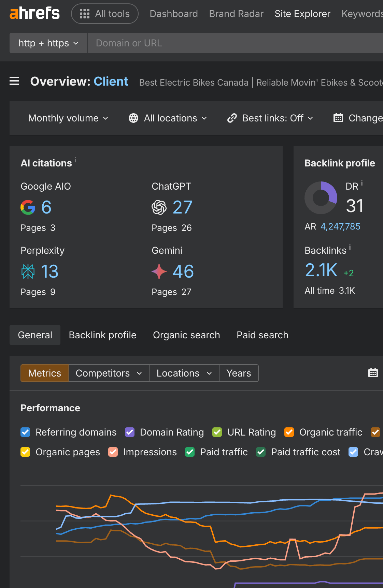The width and height of the screenshot is (383, 588).
Task: Open Brand Radar
Action: [236, 14]
